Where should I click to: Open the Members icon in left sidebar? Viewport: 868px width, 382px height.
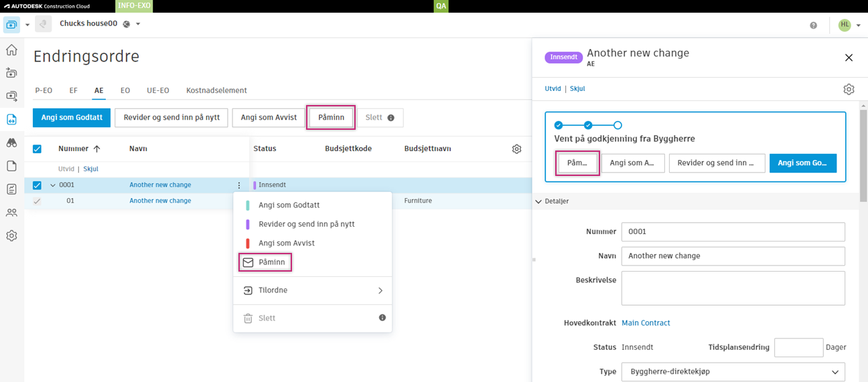click(11, 213)
